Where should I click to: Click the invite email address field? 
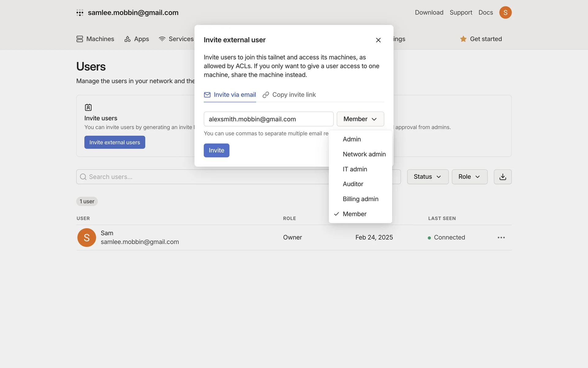(x=268, y=119)
